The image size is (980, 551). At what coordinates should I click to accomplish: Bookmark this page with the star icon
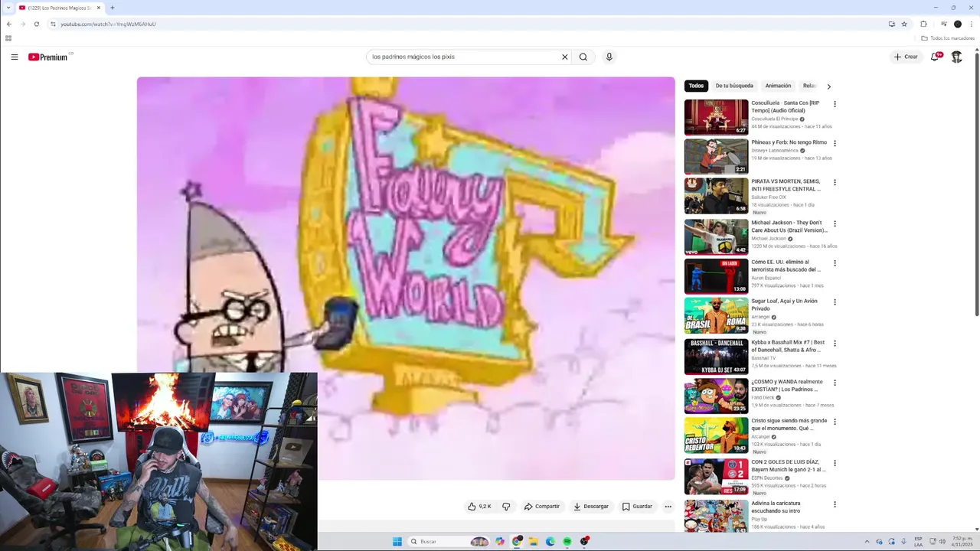(x=904, y=24)
